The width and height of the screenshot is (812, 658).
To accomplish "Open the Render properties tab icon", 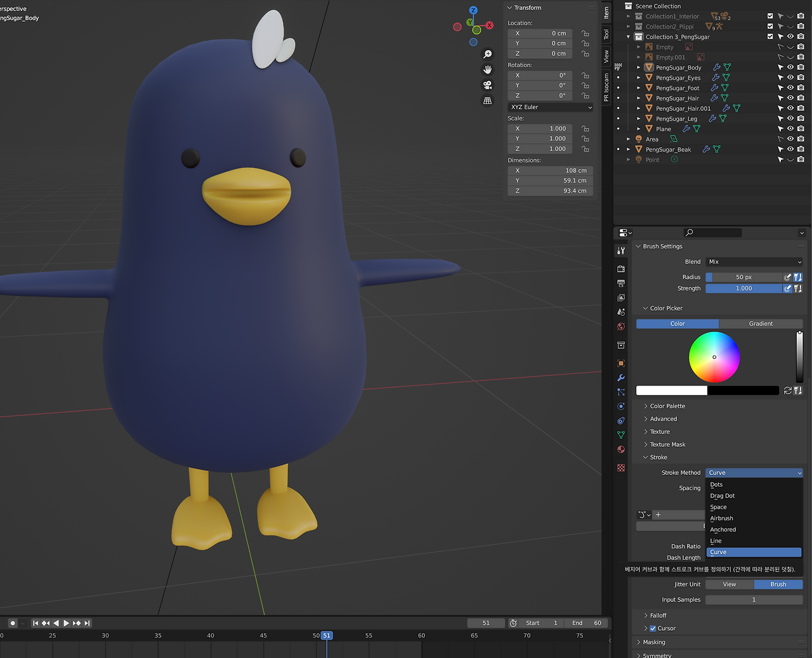I will tap(621, 269).
